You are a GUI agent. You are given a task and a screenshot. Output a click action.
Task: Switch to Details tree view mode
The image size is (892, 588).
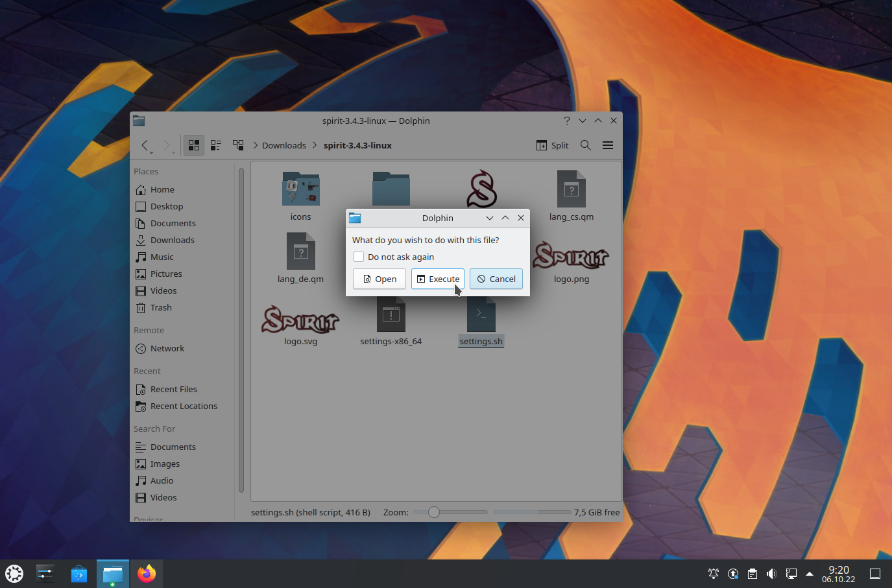pos(238,145)
